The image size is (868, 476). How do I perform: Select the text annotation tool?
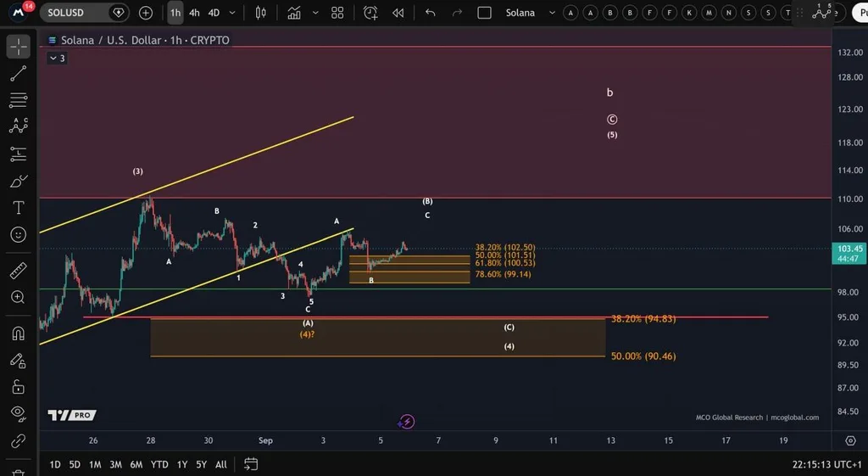point(19,207)
